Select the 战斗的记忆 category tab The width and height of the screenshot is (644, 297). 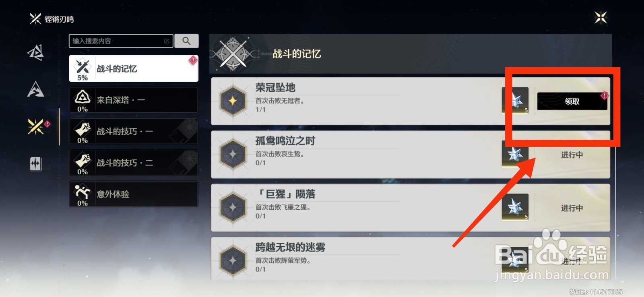point(134,68)
